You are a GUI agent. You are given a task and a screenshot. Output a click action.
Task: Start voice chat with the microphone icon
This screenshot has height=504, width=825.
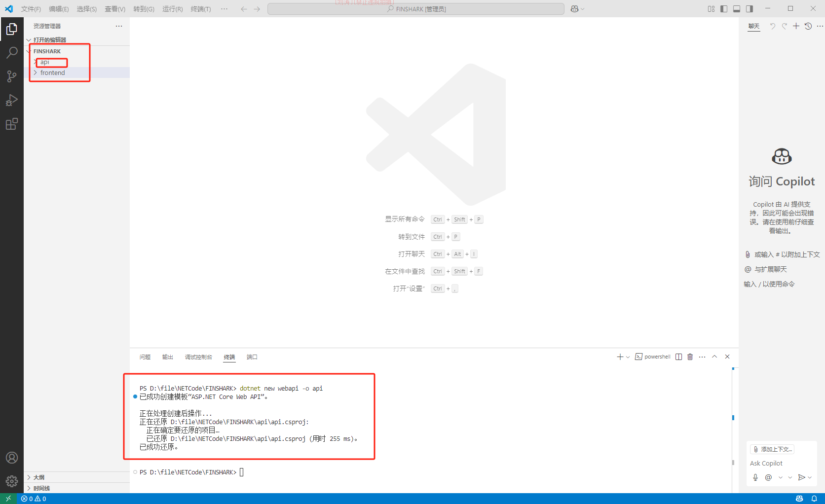pyautogui.click(x=755, y=477)
